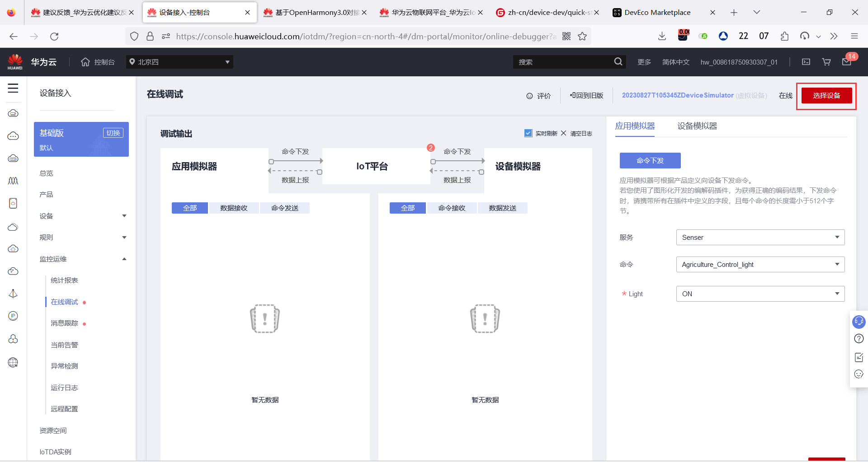Click the globe icon at the sidebar bottom

click(x=13, y=362)
